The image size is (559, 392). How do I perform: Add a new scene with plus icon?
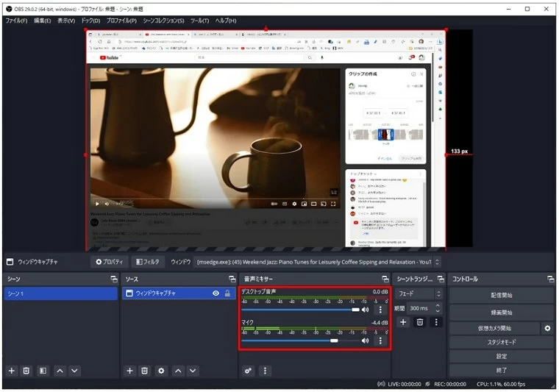click(11, 371)
